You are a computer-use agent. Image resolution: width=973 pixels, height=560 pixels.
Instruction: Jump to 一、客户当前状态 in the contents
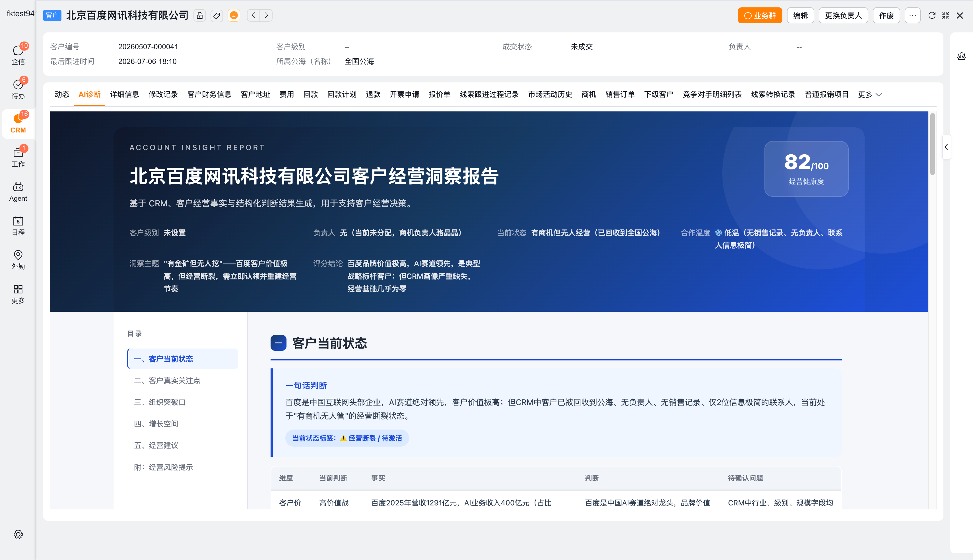pos(182,359)
